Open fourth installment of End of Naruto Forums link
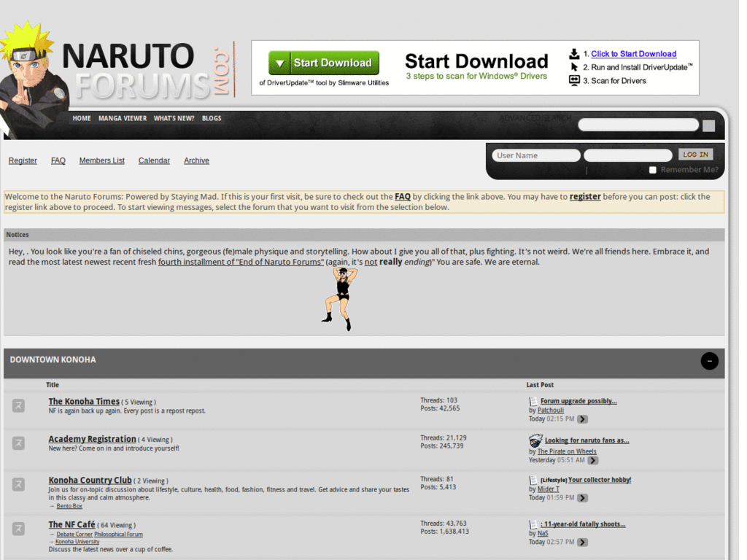 coord(241,262)
